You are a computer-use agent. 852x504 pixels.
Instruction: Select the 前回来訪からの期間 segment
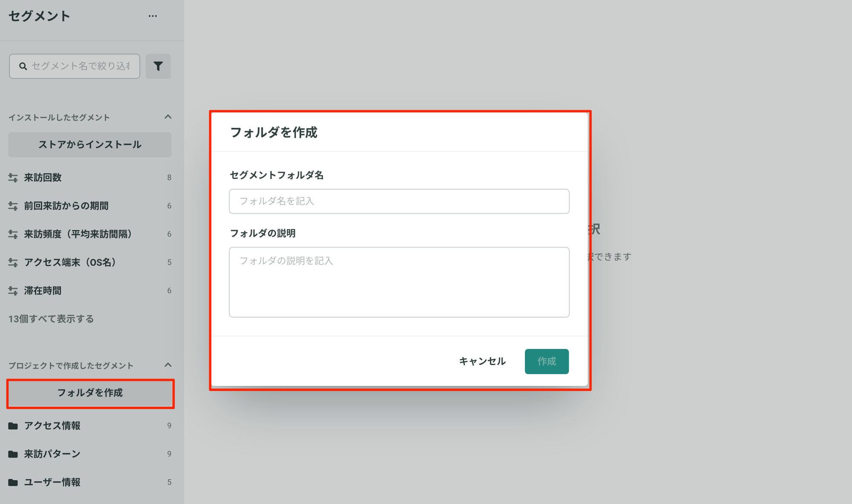point(90,206)
